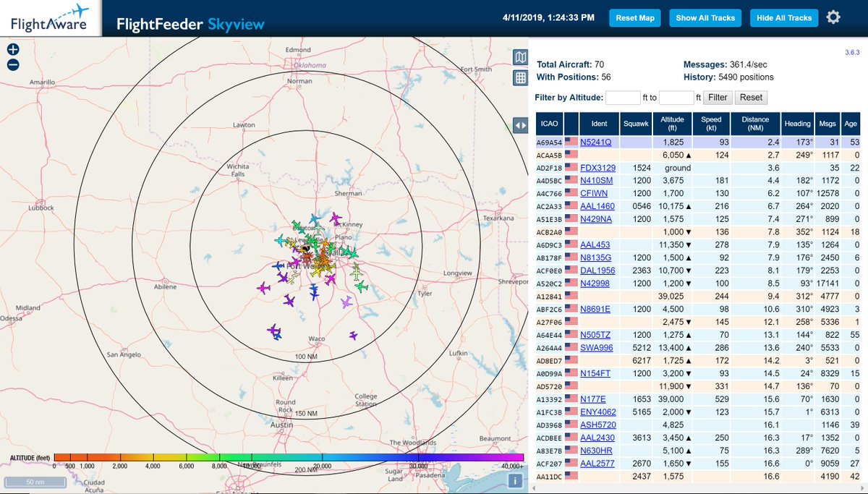Select the A27F06 aircraft row

click(699, 321)
